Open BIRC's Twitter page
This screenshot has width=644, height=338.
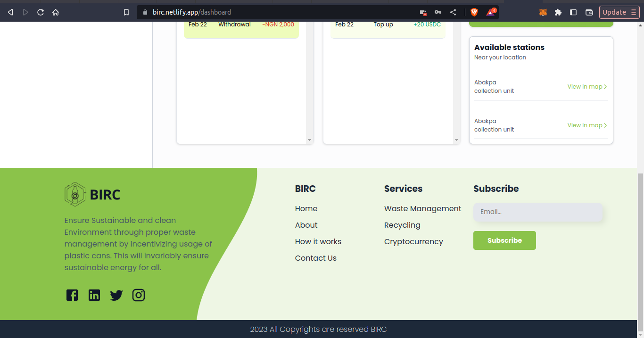[116, 295]
